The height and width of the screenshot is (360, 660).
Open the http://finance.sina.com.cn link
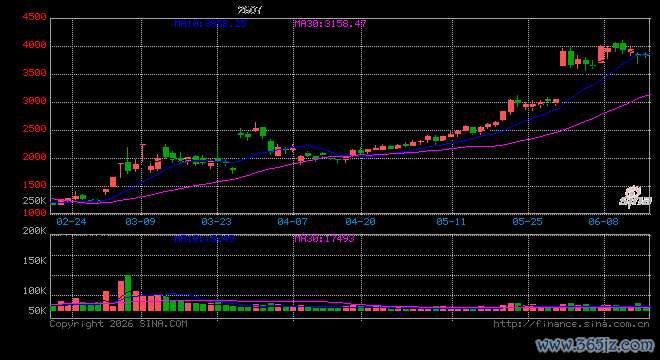[572, 324]
